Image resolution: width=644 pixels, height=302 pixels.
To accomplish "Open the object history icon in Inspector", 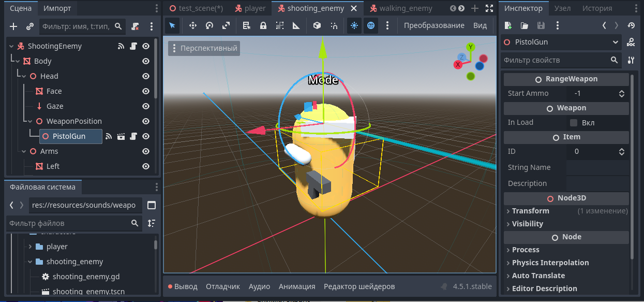I will pyautogui.click(x=631, y=25).
